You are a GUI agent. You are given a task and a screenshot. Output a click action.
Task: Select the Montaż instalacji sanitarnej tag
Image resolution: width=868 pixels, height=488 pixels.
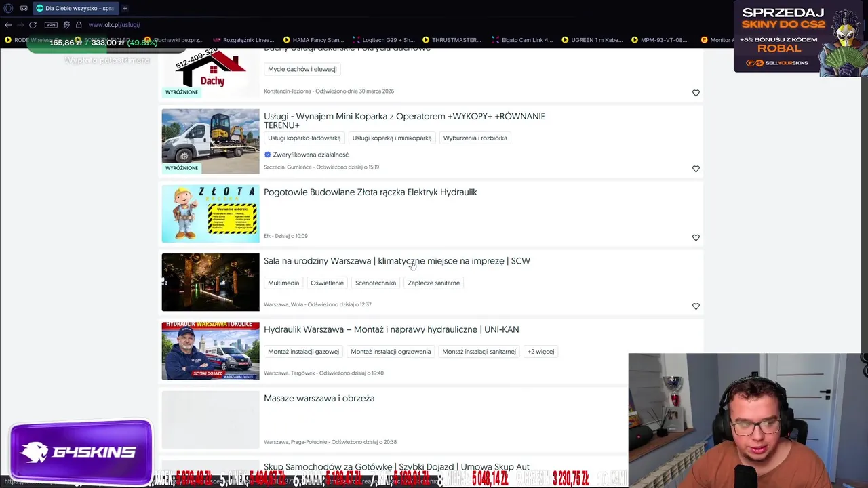479,352
